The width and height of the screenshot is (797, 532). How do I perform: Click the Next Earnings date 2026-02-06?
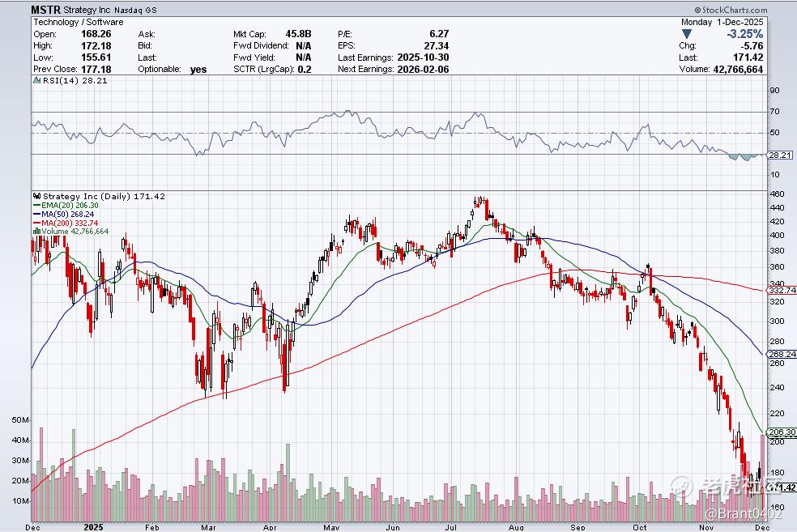(424, 69)
